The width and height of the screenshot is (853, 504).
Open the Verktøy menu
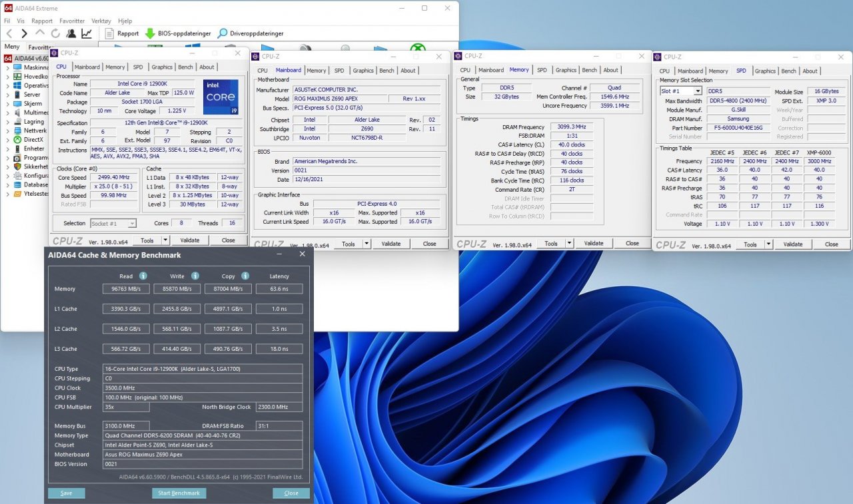click(x=101, y=21)
